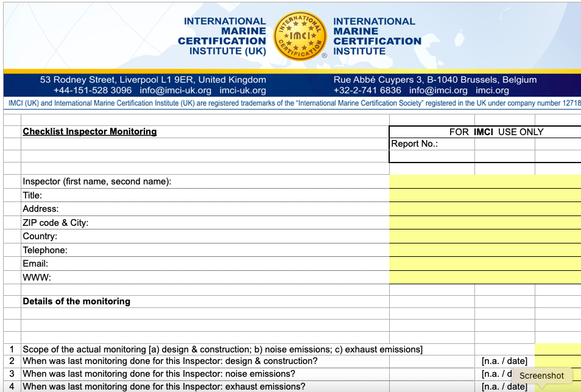Select the [n.a. / date] cell for design & construction
581x392 pixels.
504,362
